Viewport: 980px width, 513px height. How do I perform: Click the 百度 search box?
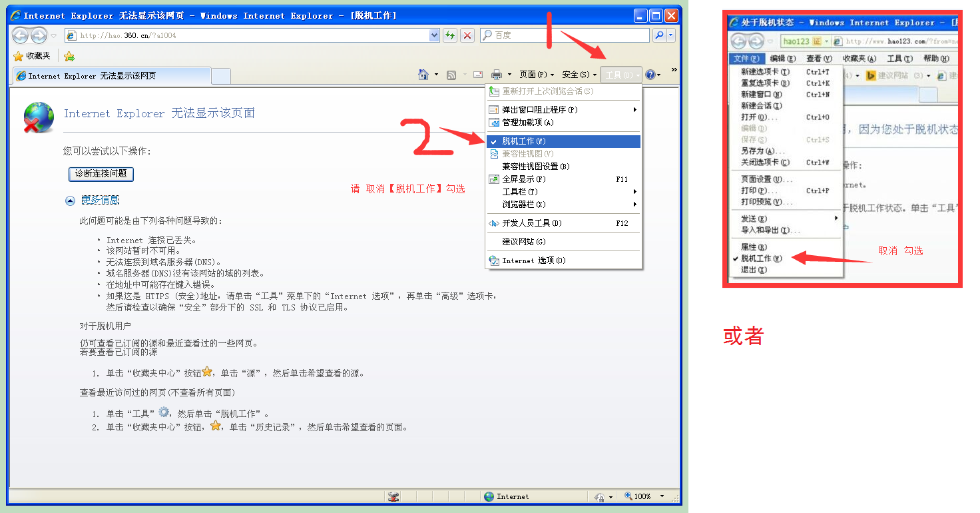click(x=565, y=35)
